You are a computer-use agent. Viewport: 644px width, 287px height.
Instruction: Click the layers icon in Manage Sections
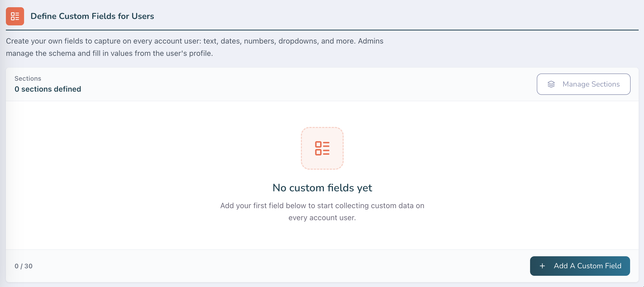click(551, 84)
